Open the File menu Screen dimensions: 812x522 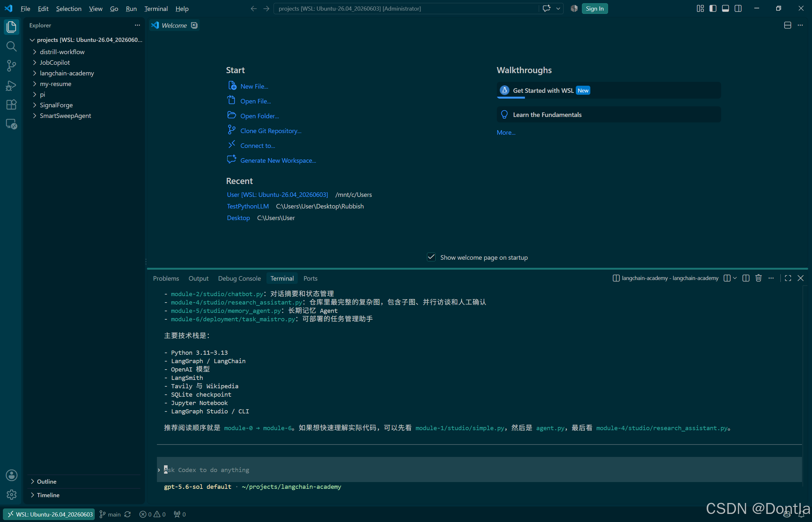tap(25, 8)
